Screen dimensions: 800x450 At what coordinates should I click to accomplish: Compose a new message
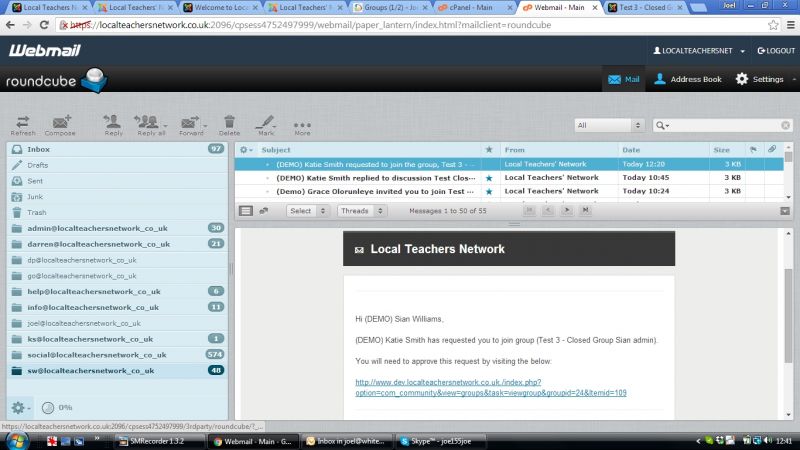click(60, 126)
